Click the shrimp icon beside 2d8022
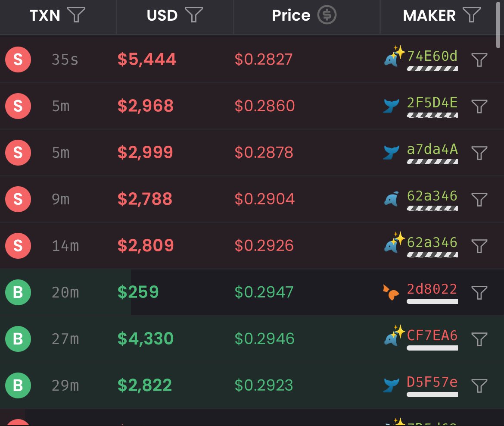Viewport: 504px width, 426px height. pyautogui.click(x=391, y=292)
